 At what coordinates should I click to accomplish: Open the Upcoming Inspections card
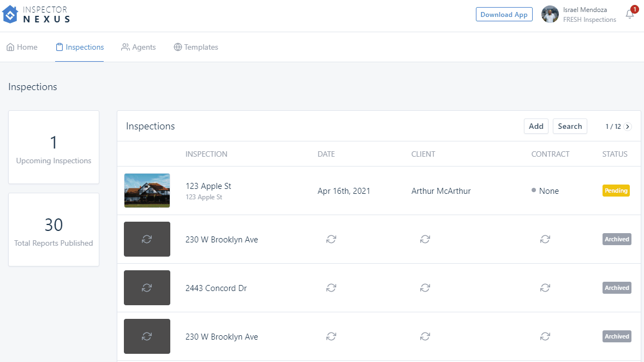tap(53, 147)
